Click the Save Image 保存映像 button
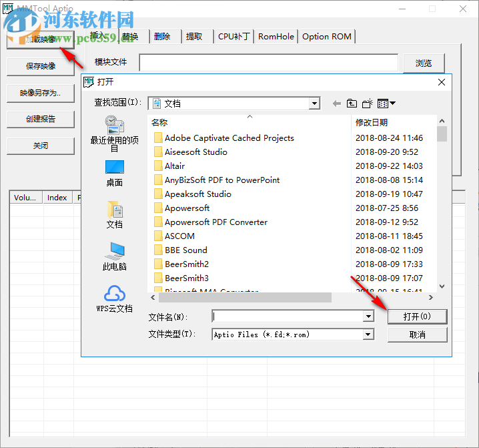This screenshot has width=479, height=448. [x=41, y=66]
